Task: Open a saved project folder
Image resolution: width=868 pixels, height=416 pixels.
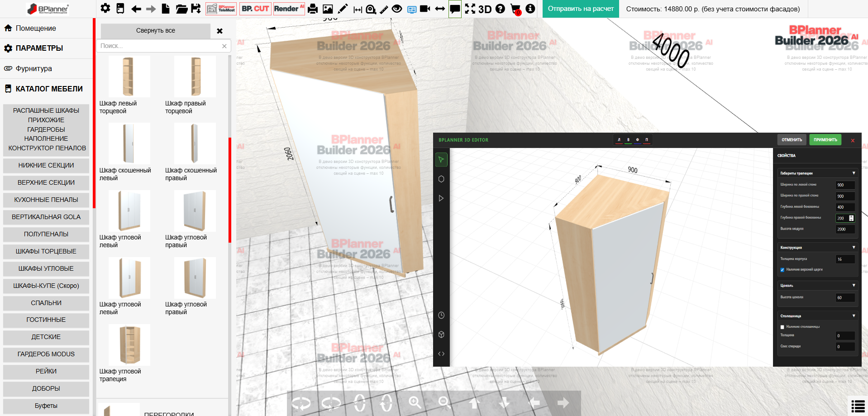Action: tap(181, 9)
